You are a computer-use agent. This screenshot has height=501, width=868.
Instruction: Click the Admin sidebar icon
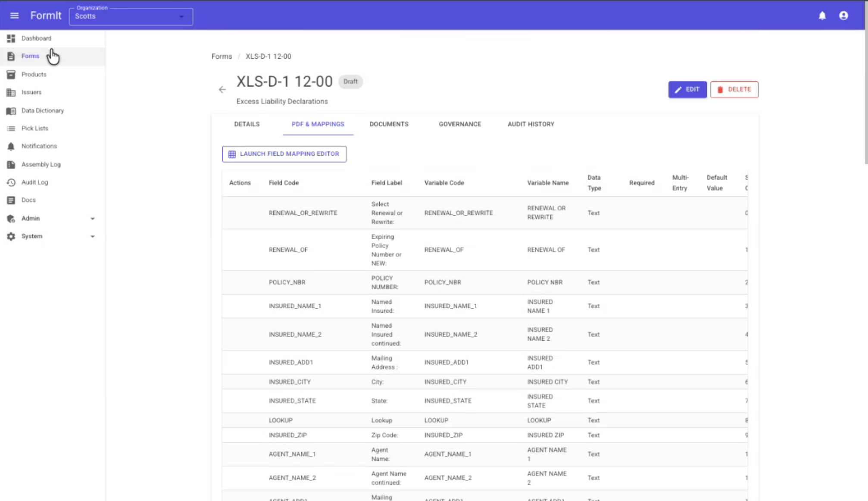[x=11, y=219]
